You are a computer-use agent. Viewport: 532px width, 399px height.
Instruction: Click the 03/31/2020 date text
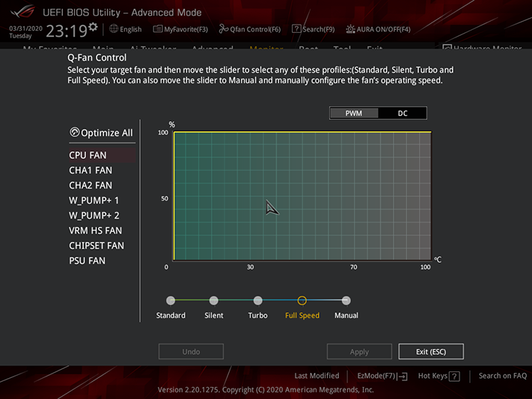pyautogui.click(x=25, y=28)
